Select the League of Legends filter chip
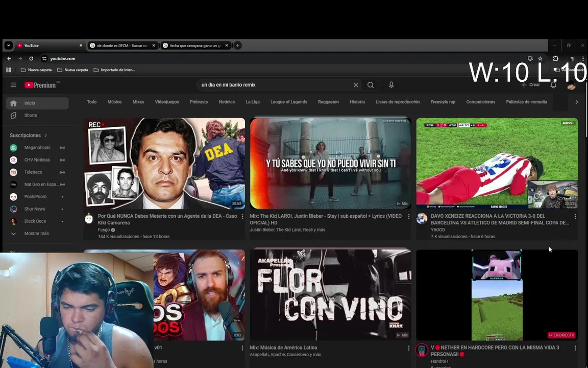The height and width of the screenshot is (368, 588). click(289, 102)
